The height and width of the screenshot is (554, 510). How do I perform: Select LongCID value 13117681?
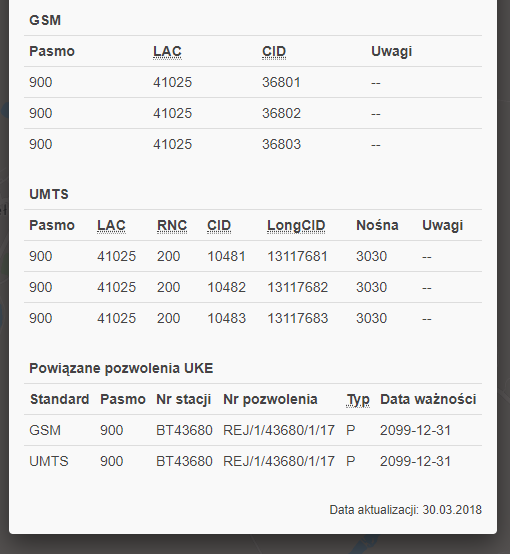click(297, 257)
